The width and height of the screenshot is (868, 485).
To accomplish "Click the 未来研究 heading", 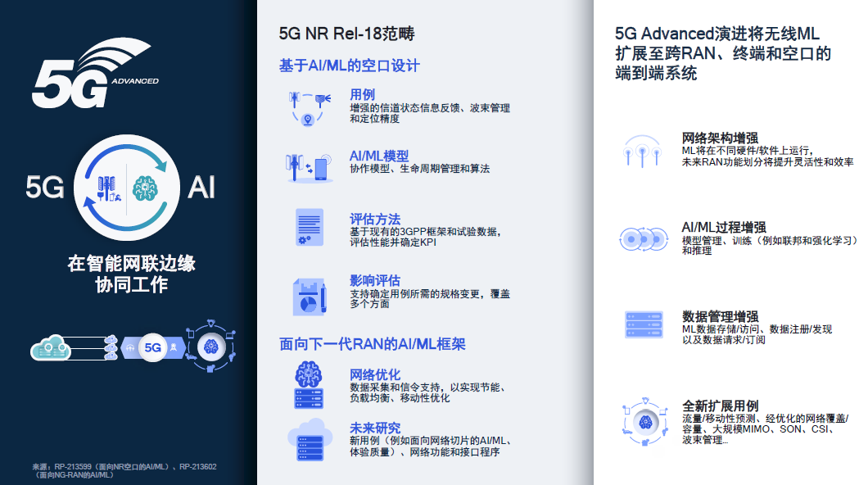I will tap(375, 428).
